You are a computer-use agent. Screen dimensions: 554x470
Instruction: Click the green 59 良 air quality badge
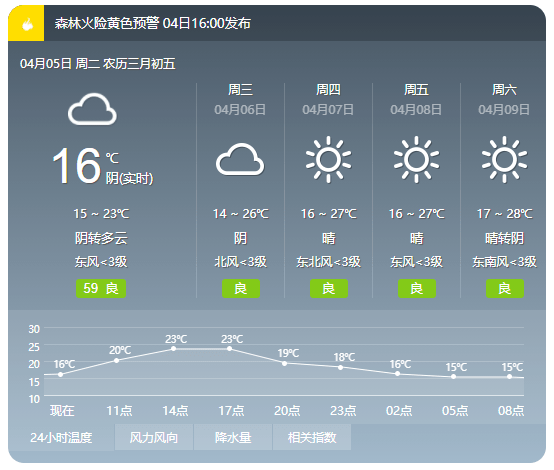(x=101, y=288)
